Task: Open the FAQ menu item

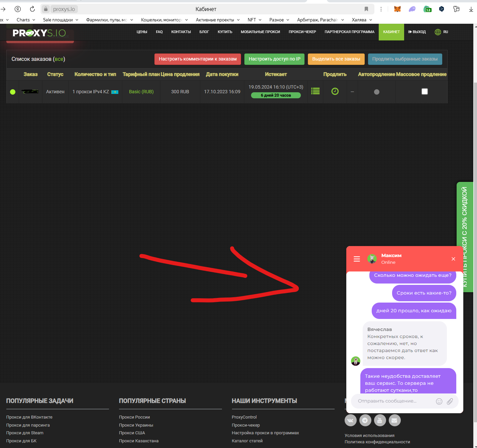Action: click(159, 32)
